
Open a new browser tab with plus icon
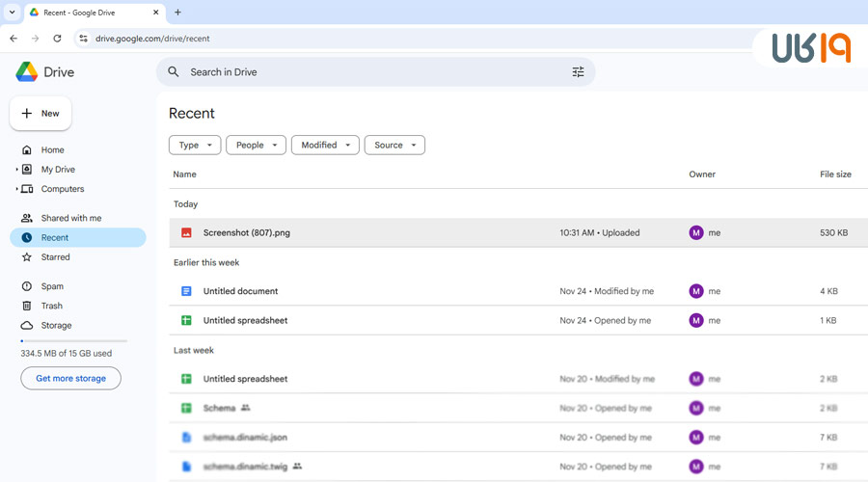coord(177,13)
